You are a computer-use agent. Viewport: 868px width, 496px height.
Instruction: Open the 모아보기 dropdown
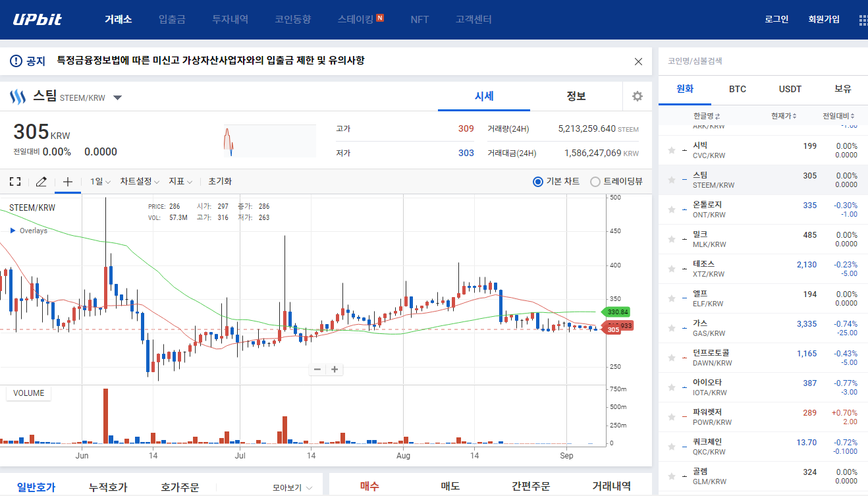pyautogui.click(x=292, y=487)
